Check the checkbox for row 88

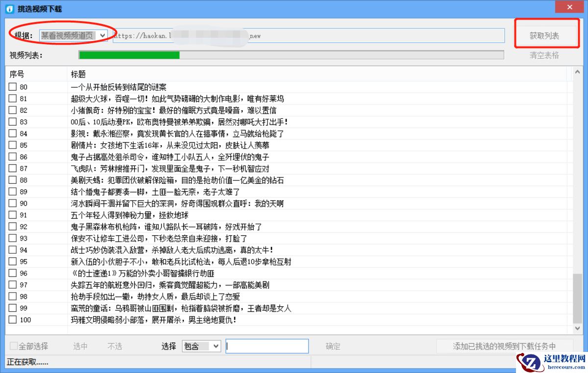tap(13, 180)
